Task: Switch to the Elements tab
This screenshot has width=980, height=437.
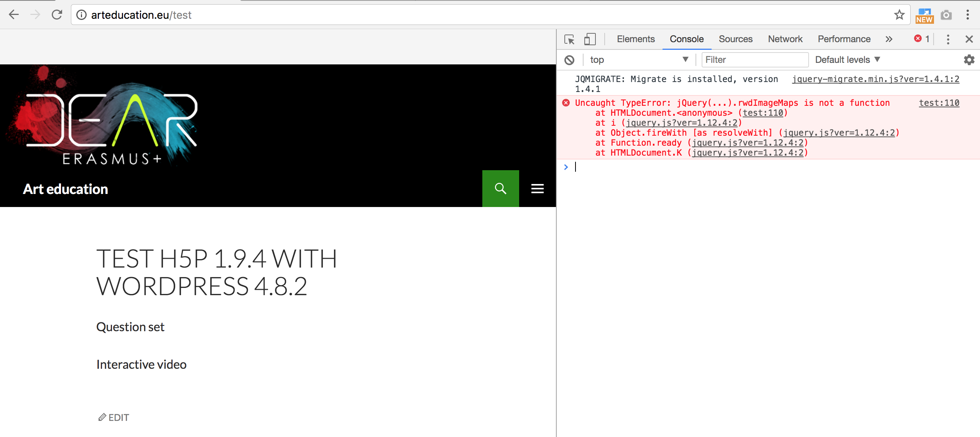Action: click(636, 39)
